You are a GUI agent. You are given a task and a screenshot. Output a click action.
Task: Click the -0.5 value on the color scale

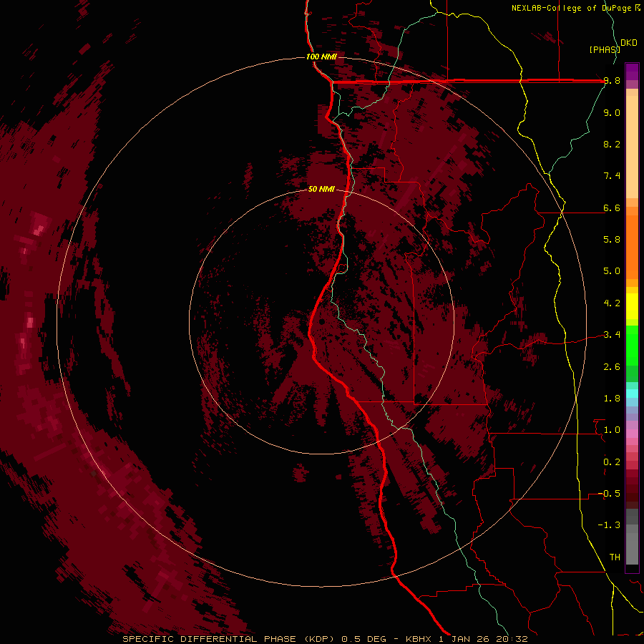click(609, 494)
